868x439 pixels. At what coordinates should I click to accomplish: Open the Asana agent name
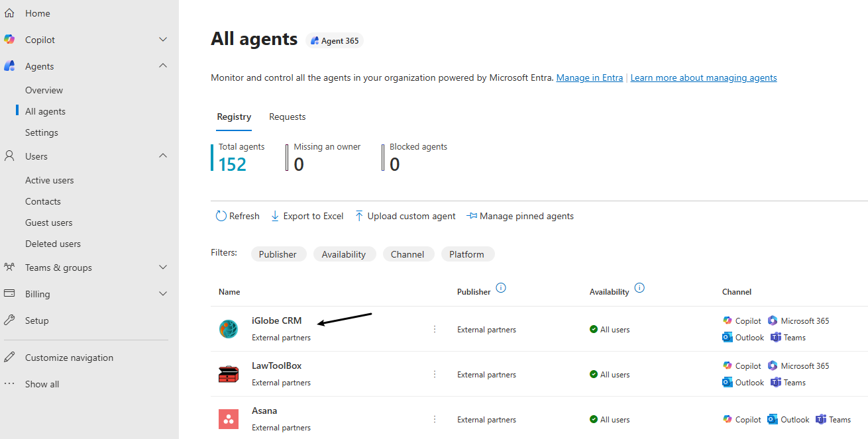tap(264, 411)
